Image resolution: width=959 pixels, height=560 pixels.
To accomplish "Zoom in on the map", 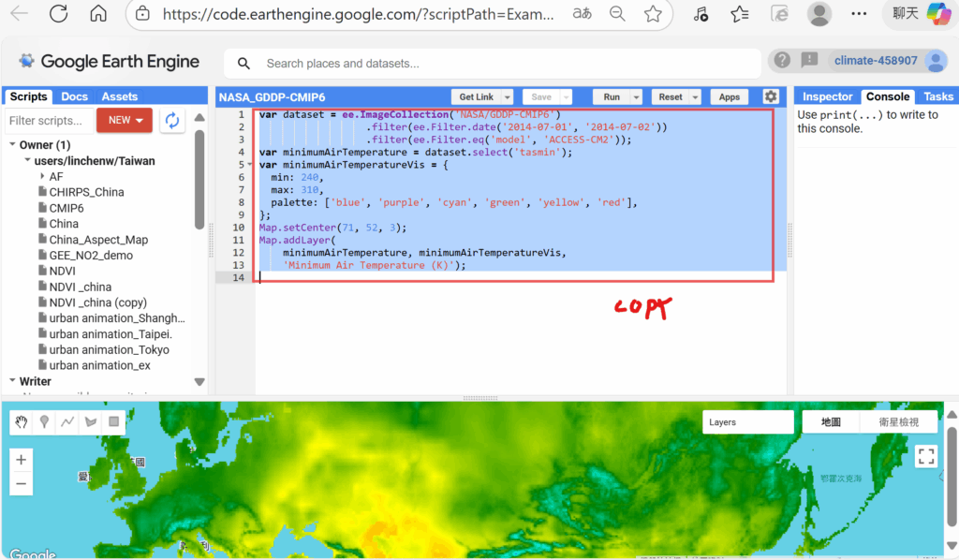I will [21, 460].
